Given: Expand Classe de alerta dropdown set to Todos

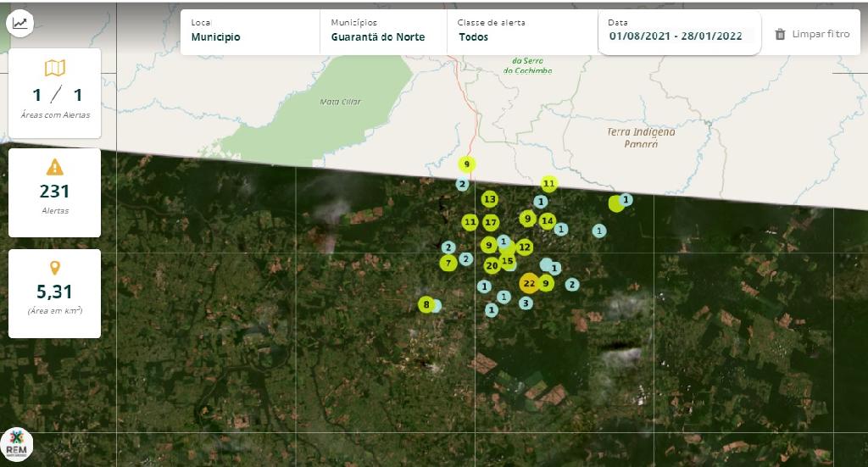Looking at the screenshot, I should coord(521,31).
